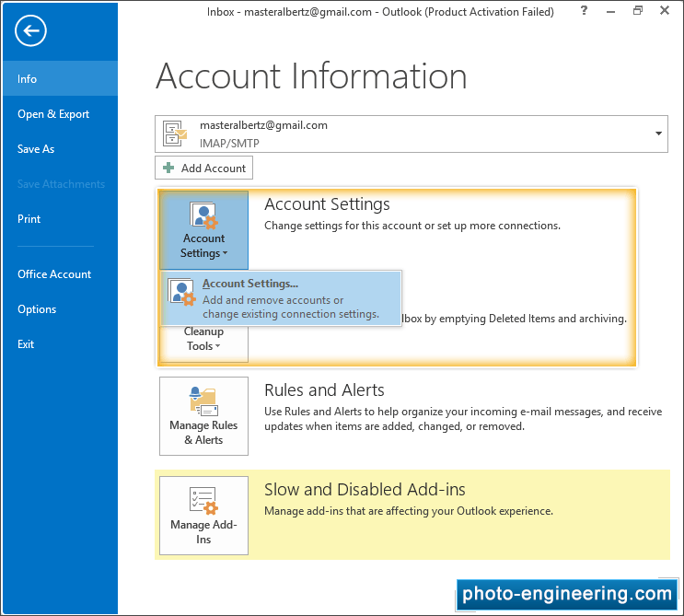Click the green plus icon for Add Account
This screenshot has height=616, width=684.
(168, 168)
